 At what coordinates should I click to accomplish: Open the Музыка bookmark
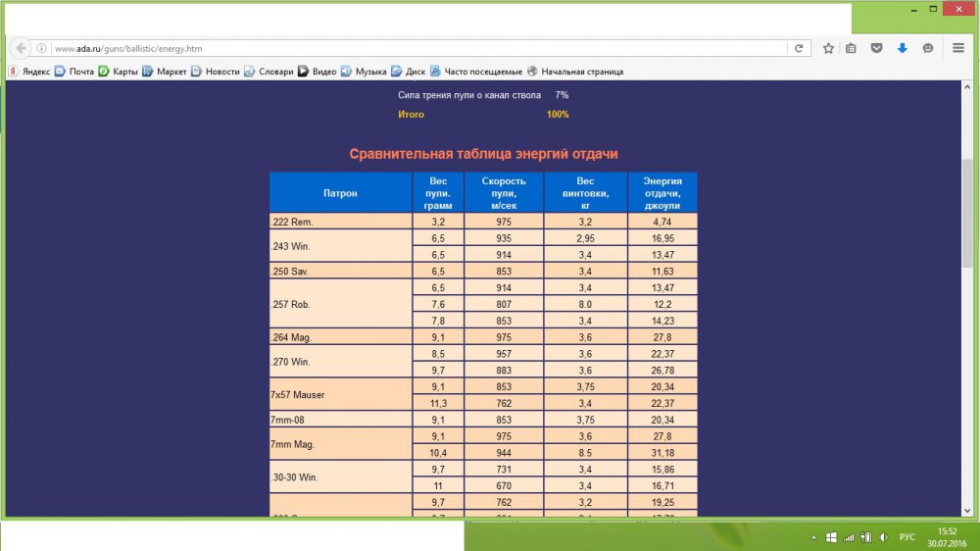coord(364,72)
